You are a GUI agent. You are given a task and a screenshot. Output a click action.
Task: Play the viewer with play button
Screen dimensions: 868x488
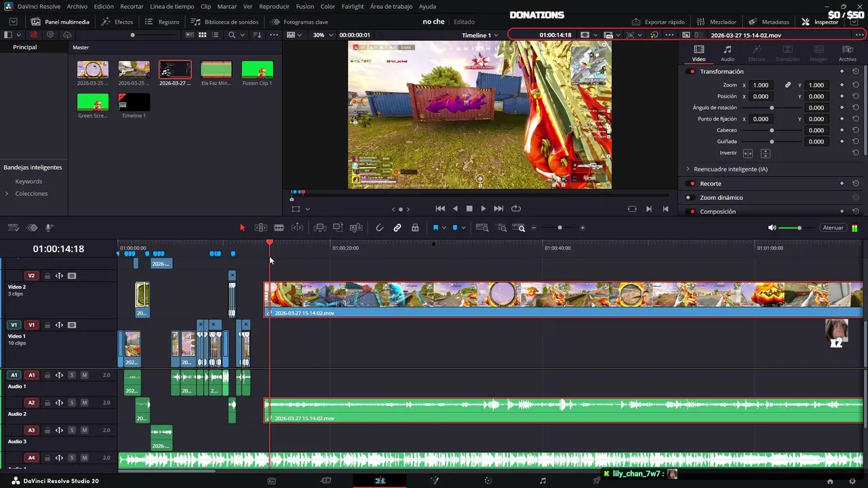pyautogui.click(x=484, y=209)
